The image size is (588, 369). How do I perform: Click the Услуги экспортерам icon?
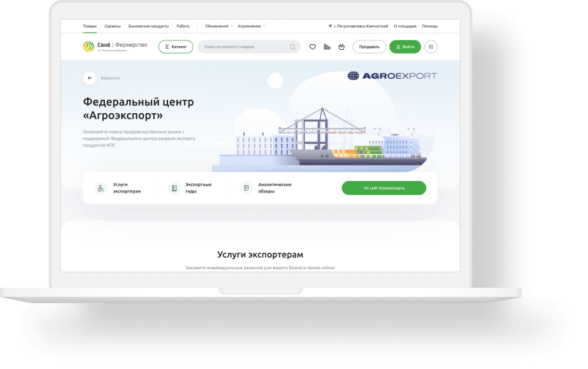pyautogui.click(x=101, y=187)
